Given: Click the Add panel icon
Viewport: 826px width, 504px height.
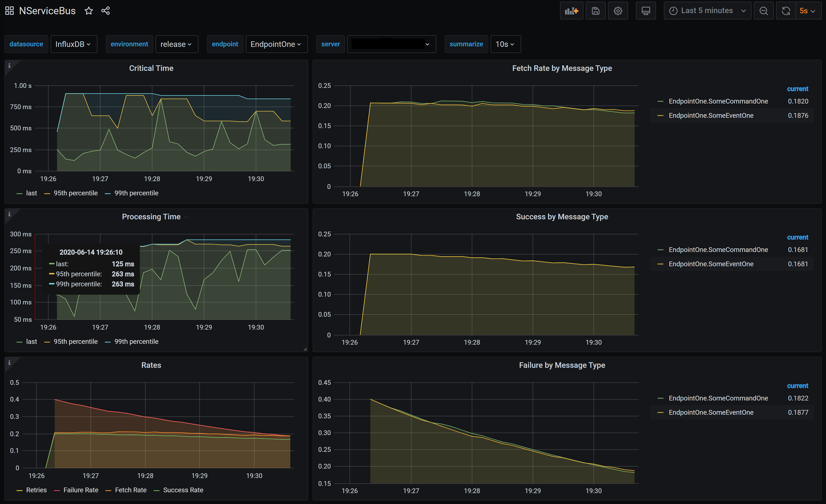Looking at the screenshot, I should pos(571,11).
